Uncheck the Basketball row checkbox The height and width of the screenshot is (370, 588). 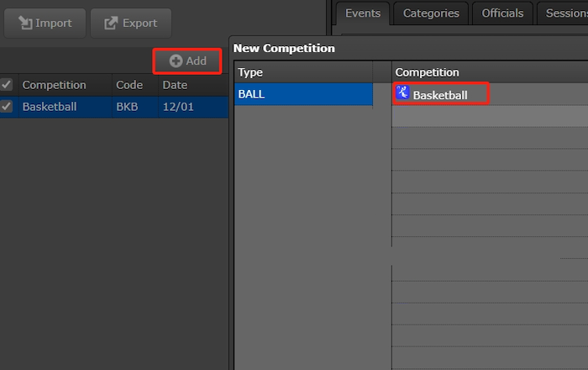click(x=6, y=107)
